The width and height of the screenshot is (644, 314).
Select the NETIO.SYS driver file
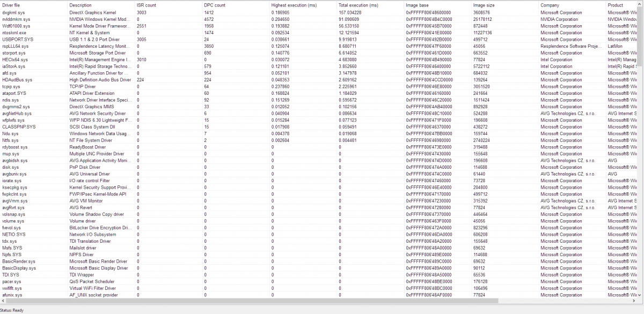14,234
